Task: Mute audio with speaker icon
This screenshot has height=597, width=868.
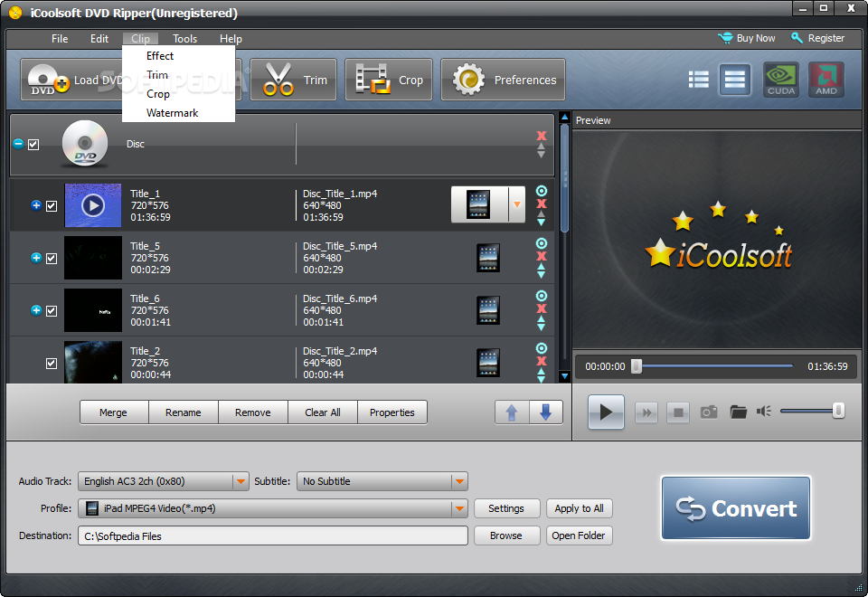Action: 764,411
